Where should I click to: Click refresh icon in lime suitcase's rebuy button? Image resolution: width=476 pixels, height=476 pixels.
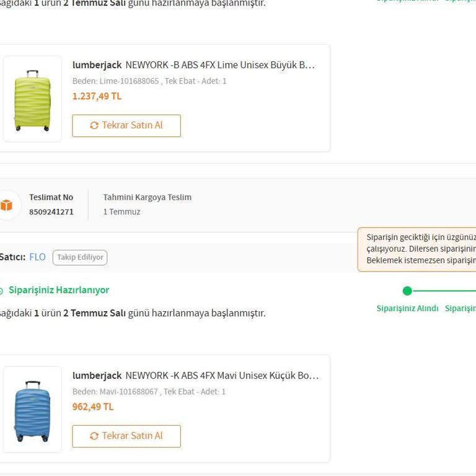click(94, 125)
